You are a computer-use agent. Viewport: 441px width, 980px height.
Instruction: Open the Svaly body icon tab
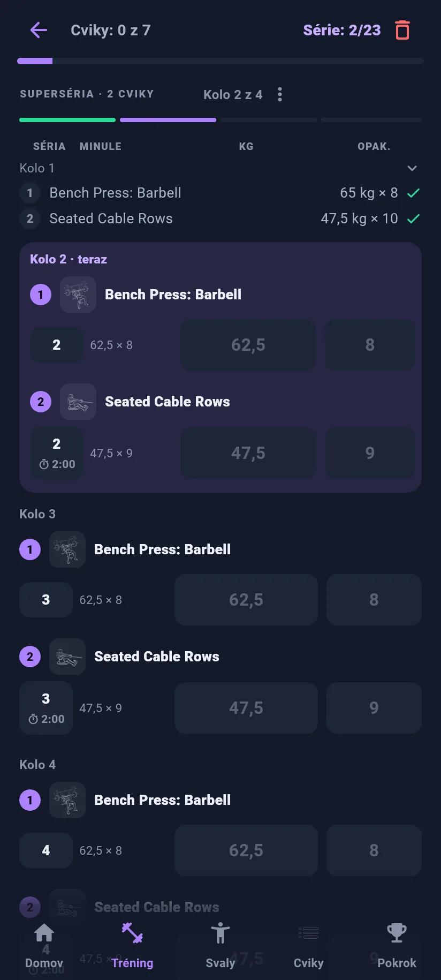[220, 933]
